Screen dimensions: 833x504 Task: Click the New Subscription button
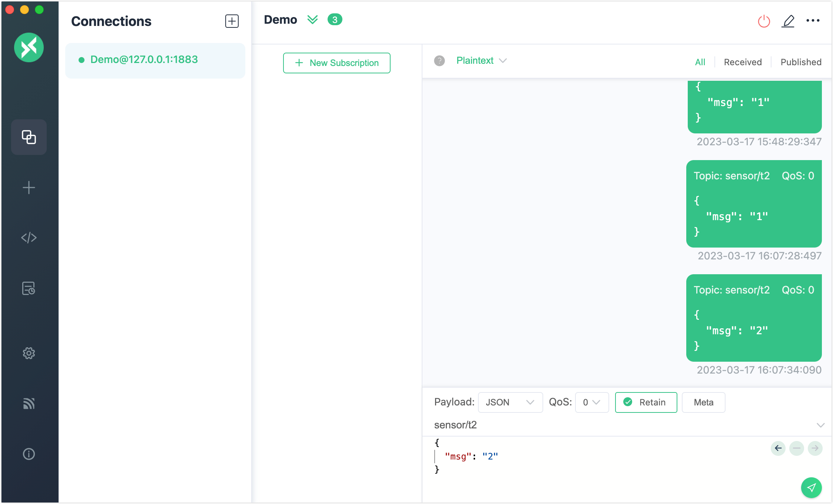click(x=336, y=63)
